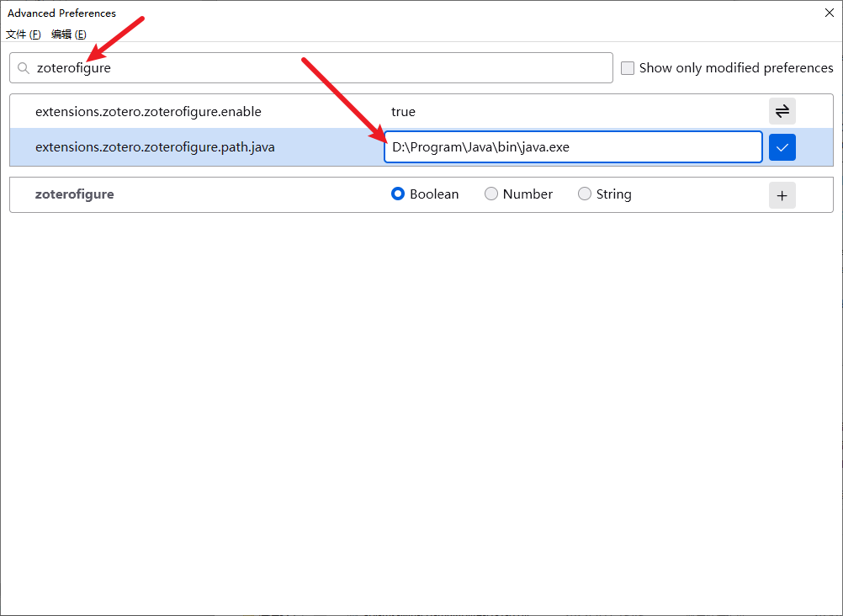The width and height of the screenshot is (843, 616).
Task: Select the Number radio option
Action: (491, 194)
